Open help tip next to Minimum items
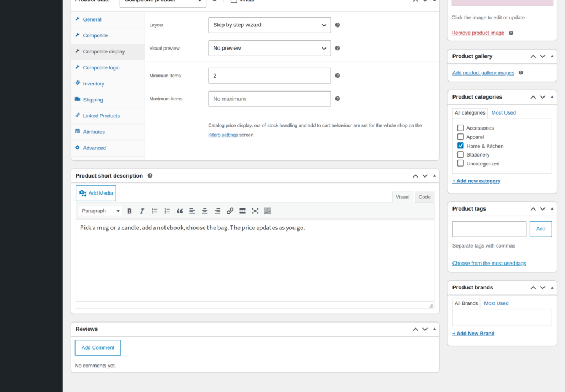 338,76
